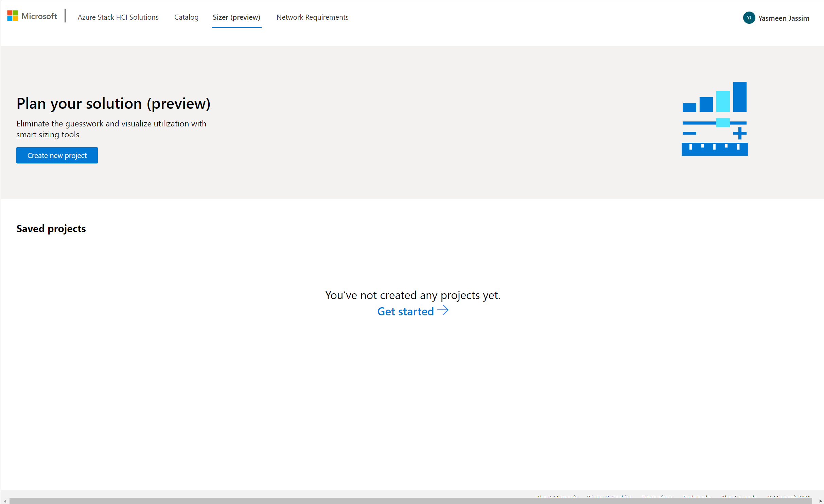Screen dimensions: 824x504
Task: Switch to the Catalog tab
Action: click(186, 17)
